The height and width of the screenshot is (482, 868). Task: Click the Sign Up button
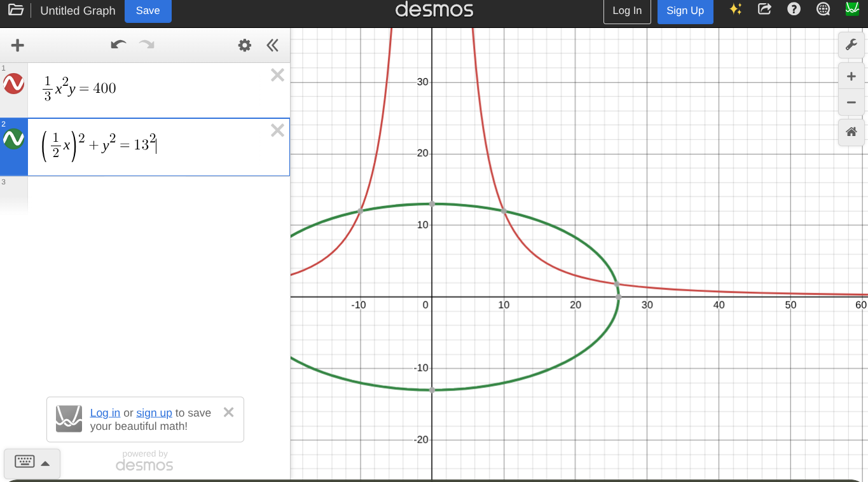[685, 11]
